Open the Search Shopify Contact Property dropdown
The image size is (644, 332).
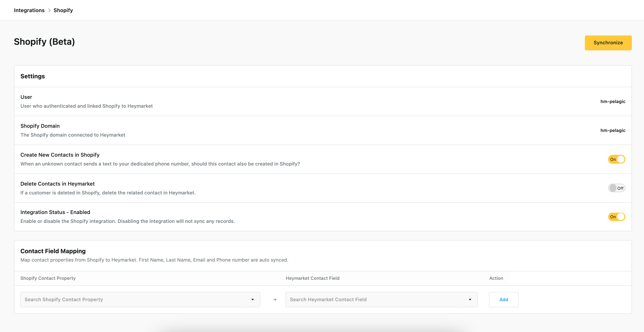(140, 299)
